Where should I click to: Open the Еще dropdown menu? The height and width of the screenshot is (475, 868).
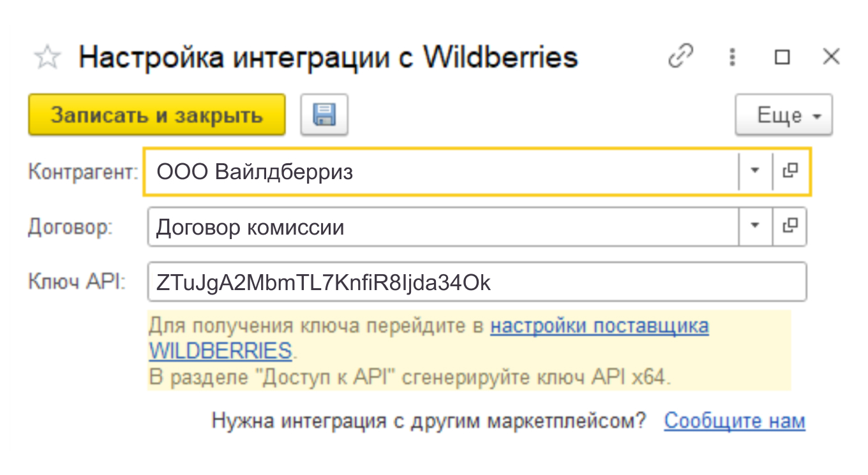[783, 115]
